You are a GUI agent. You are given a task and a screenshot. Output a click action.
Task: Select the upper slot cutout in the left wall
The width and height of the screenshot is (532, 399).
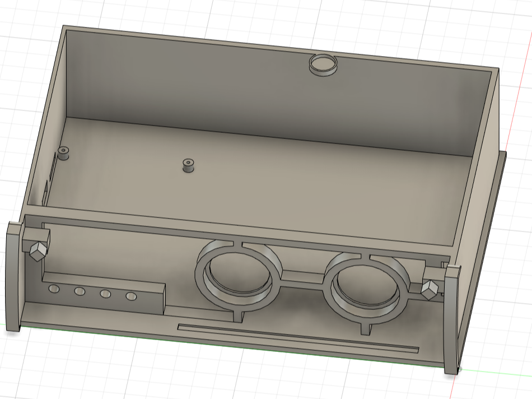click(52, 167)
